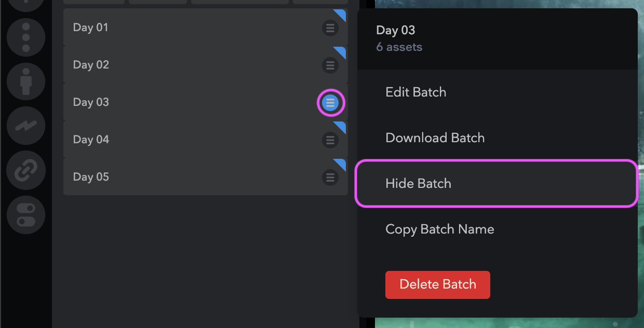The height and width of the screenshot is (328, 644).
Task: Select the Day 02 batch row
Action: click(x=206, y=65)
